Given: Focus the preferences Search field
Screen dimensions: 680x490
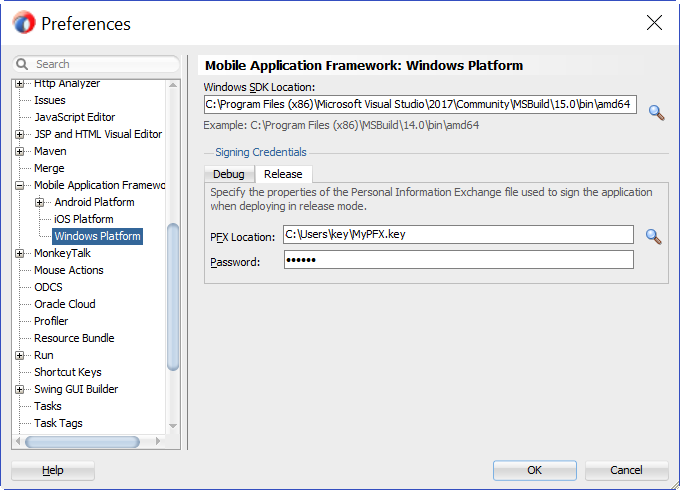Looking at the screenshot, I should click(x=96, y=64).
